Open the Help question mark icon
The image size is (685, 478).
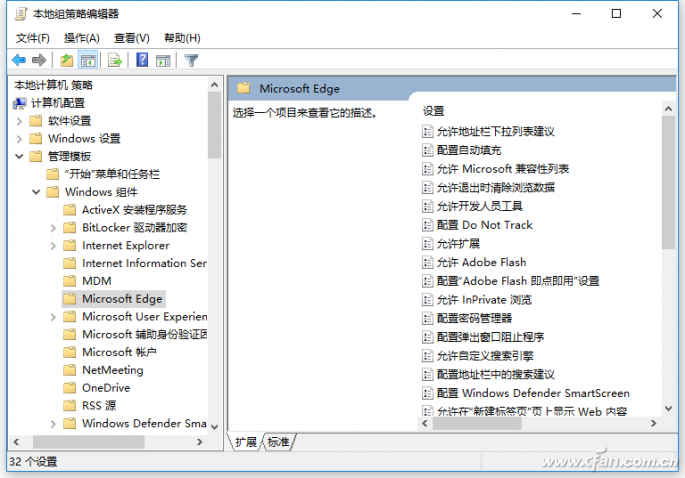(142, 60)
